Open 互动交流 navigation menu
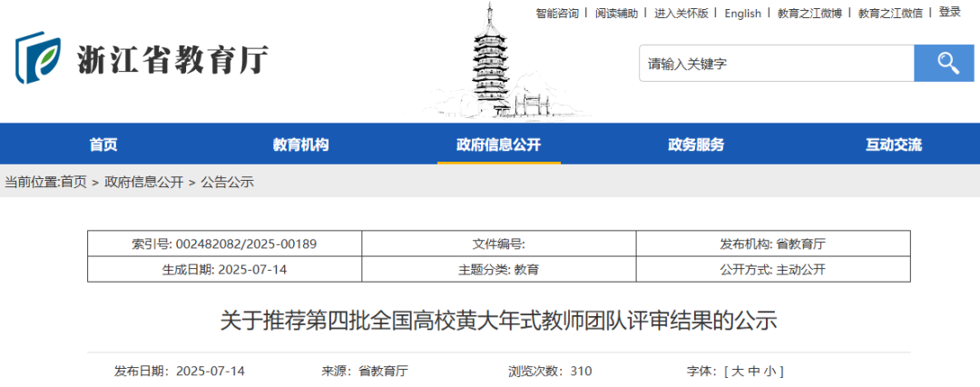The height and width of the screenshot is (387, 980). tap(893, 144)
